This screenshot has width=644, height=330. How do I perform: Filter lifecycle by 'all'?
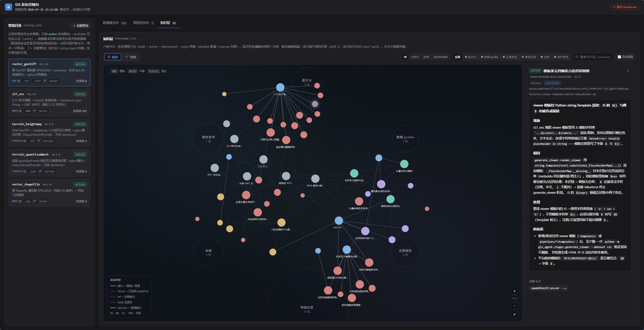pos(405,57)
